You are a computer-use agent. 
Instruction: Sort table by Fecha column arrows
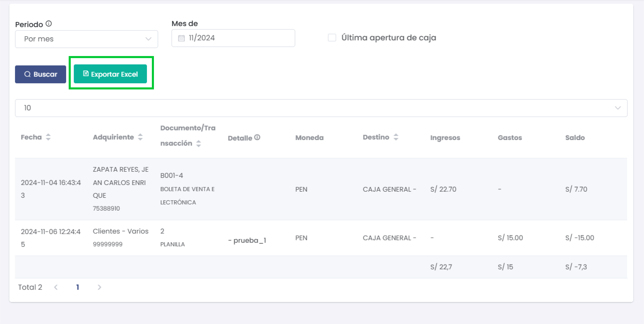click(x=48, y=137)
